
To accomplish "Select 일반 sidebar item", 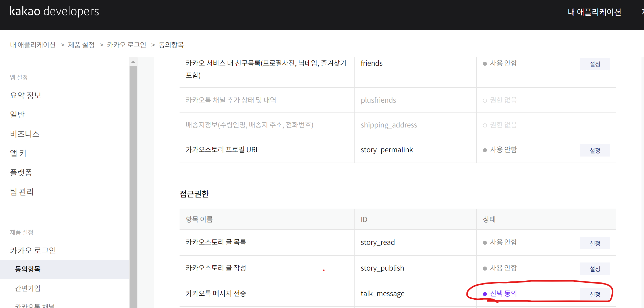I will click(17, 115).
